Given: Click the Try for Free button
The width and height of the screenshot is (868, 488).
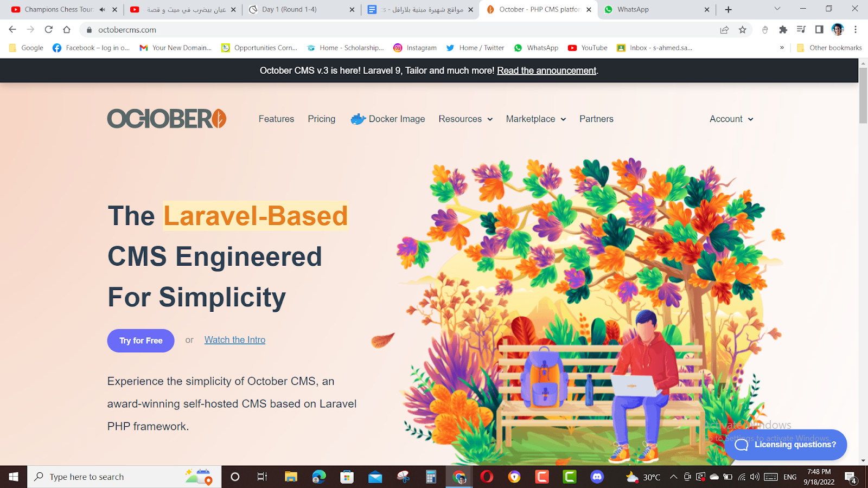Looking at the screenshot, I should click(141, 341).
